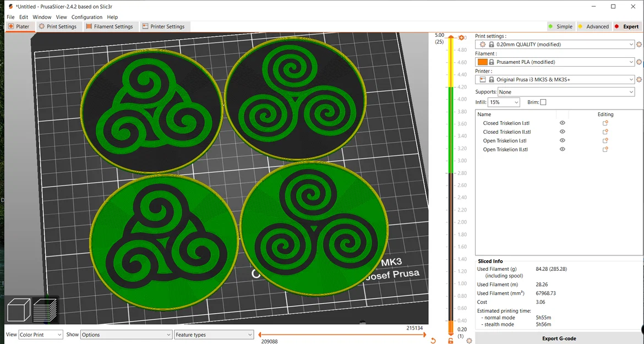Open the Filament preset dropdown
This screenshot has height=344, width=644.
coord(555,62)
